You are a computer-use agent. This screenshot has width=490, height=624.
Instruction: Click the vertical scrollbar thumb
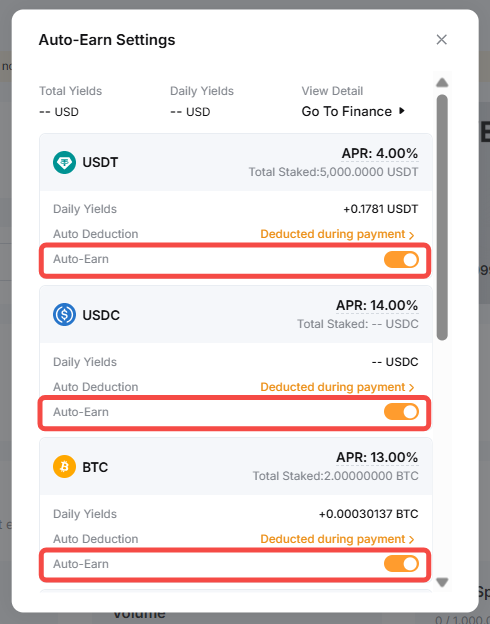pyautogui.click(x=442, y=217)
